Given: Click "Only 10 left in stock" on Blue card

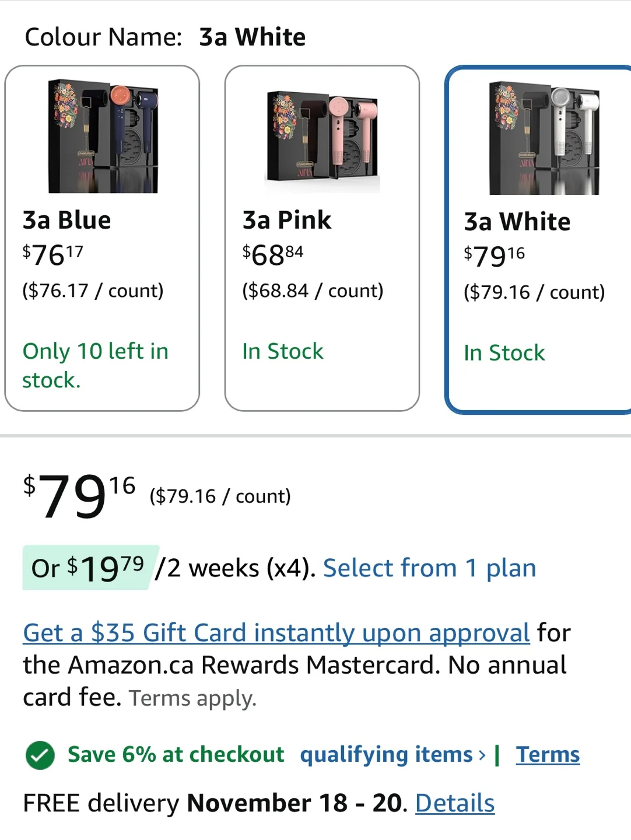Looking at the screenshot, I should point(95,365).
